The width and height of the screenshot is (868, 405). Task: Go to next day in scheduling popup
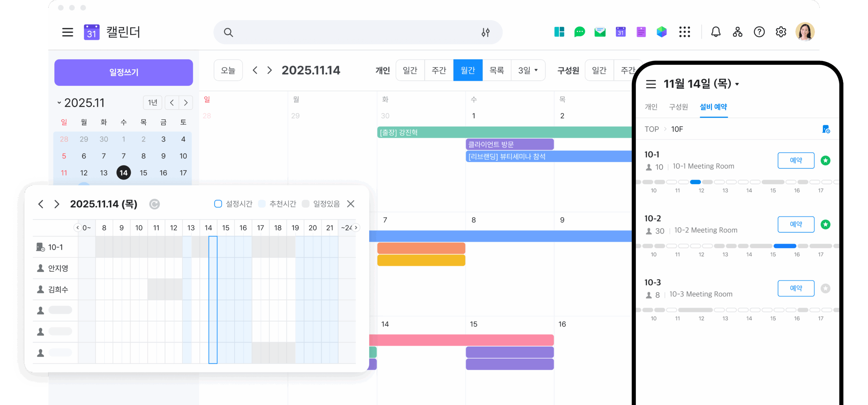pos(57,204)
